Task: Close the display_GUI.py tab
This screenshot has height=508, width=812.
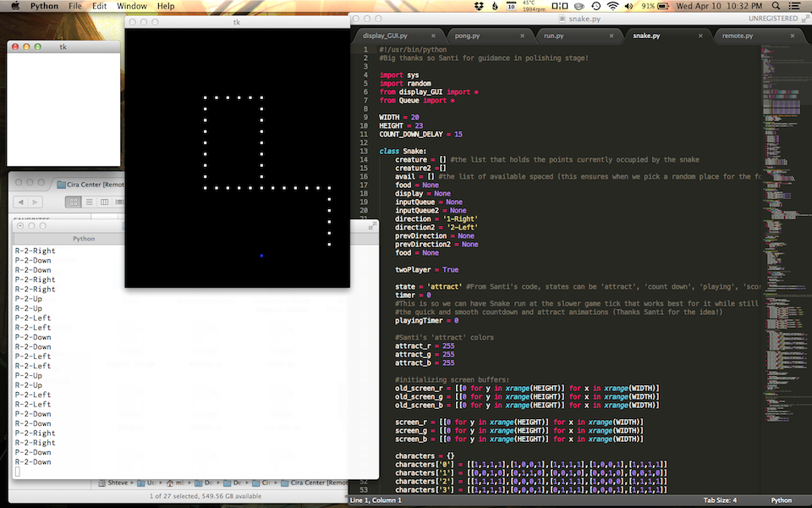Action: (x=433, y=36)
